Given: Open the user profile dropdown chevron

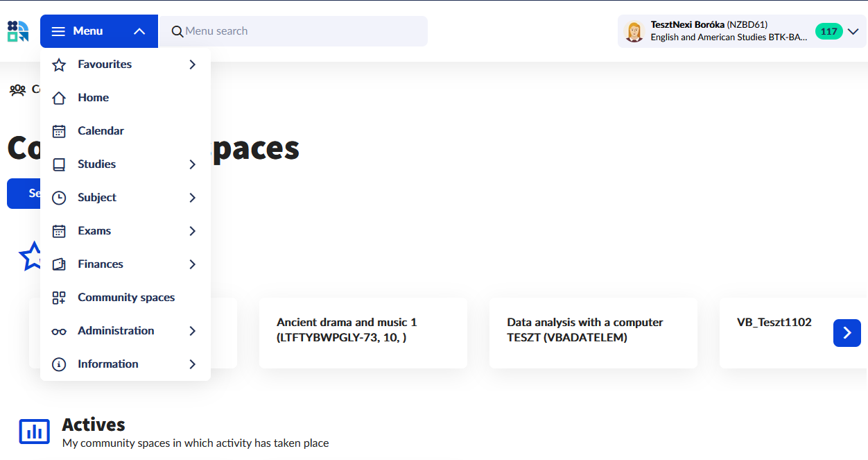Looking at the screenshot, I should click(x=853, y=31).
